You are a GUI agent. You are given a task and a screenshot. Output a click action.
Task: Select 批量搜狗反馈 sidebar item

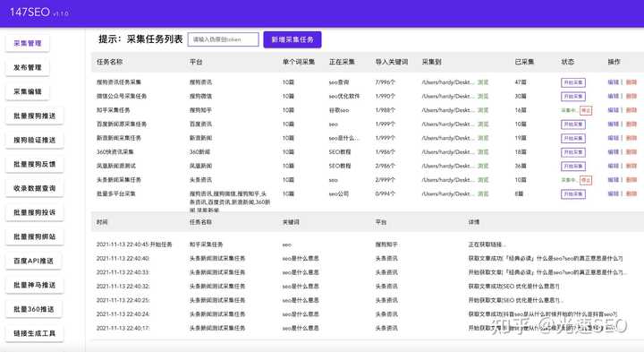point(35,164)
